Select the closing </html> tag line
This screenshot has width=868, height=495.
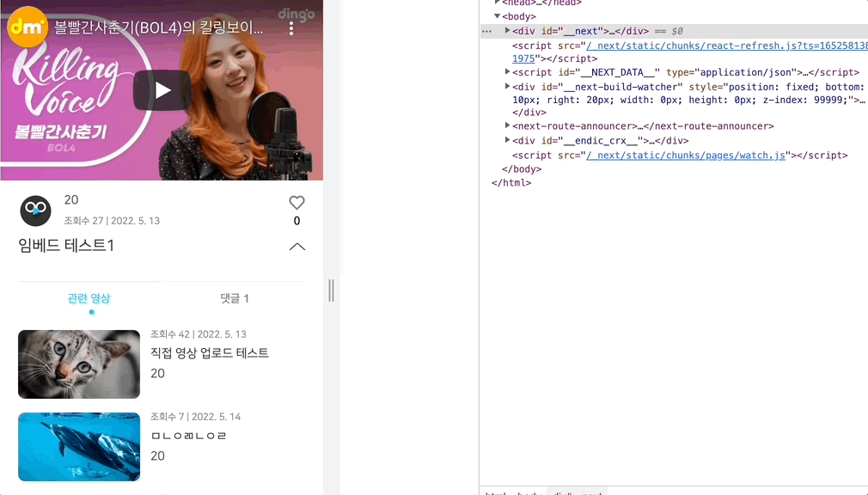(511, 183)
